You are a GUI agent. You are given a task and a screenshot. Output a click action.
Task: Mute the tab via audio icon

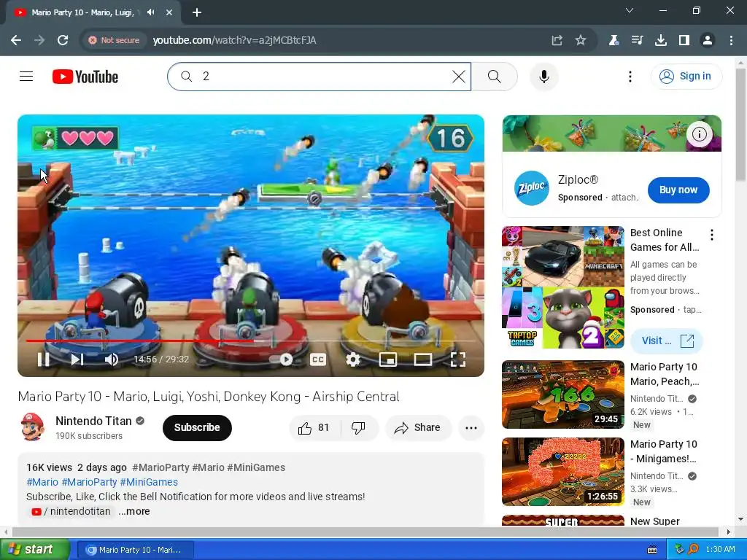(151, 12)
